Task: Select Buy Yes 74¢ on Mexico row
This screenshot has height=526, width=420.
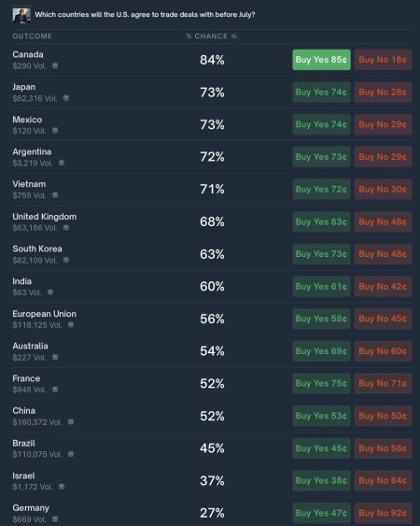Action: coord(321,124)
